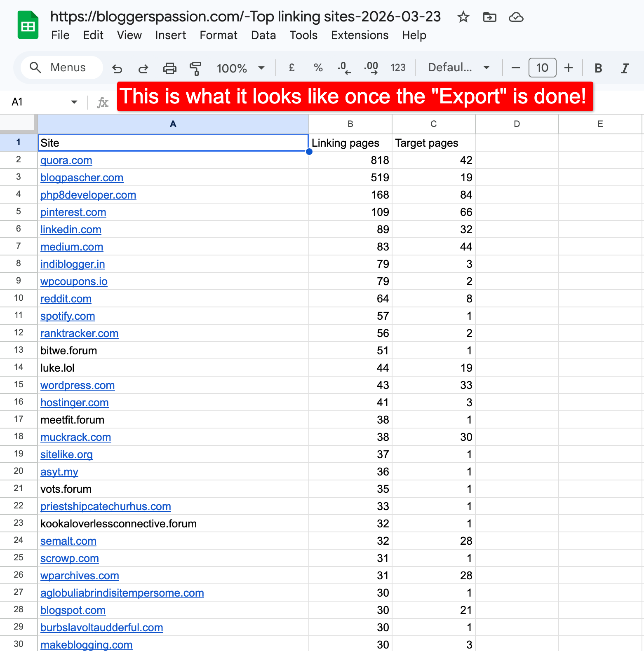Select column D header
644x651 pixels.
(x=517, y=124)
